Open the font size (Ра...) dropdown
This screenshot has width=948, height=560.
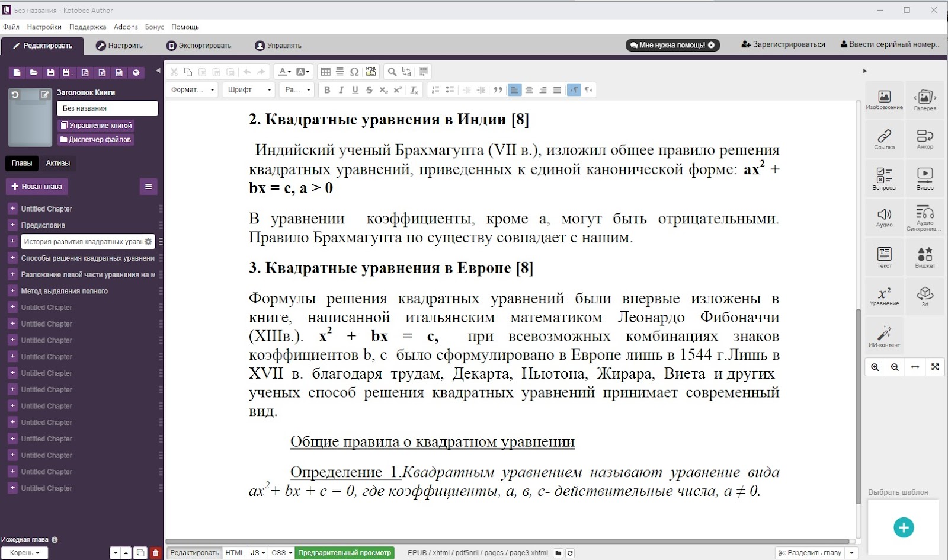[298, 90]
